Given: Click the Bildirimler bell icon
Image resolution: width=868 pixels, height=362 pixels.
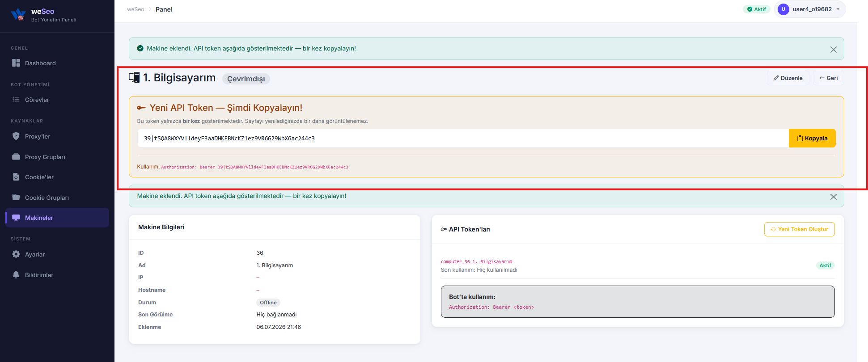Looking at the screenshot, I should pyautogui.click(x=16, y=274).
